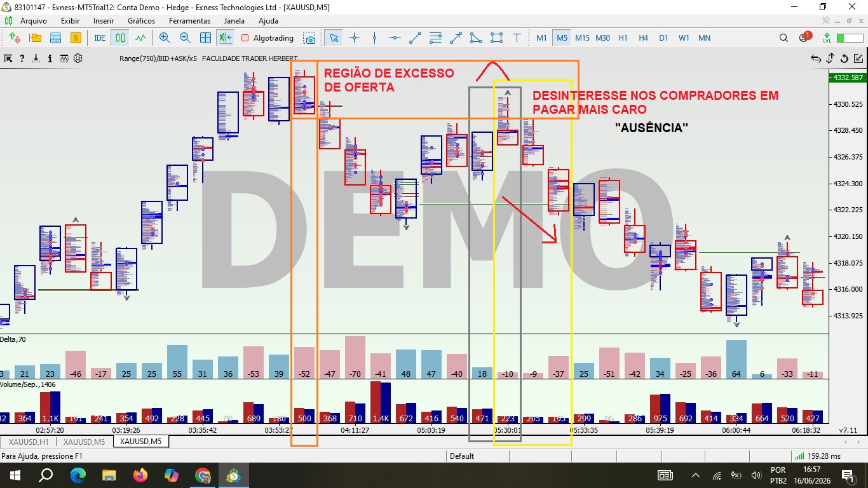Switch timeframe to M15
The height and width of the screenshot is (488, 868).
click(582, 38)
